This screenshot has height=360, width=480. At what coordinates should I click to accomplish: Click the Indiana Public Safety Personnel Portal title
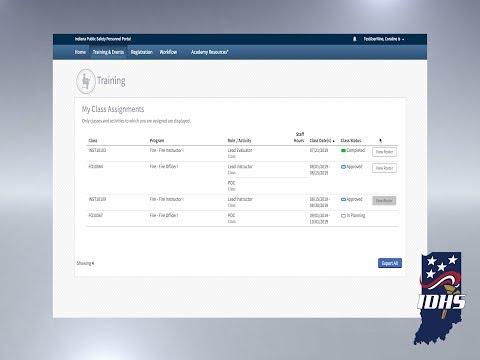[x=103, y=39]
